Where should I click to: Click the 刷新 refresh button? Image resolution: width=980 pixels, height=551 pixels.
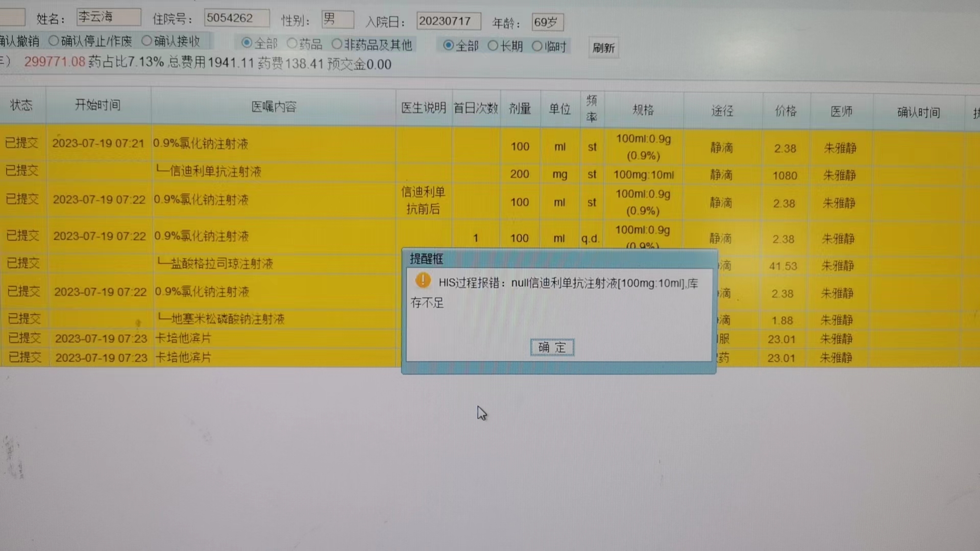603,48
